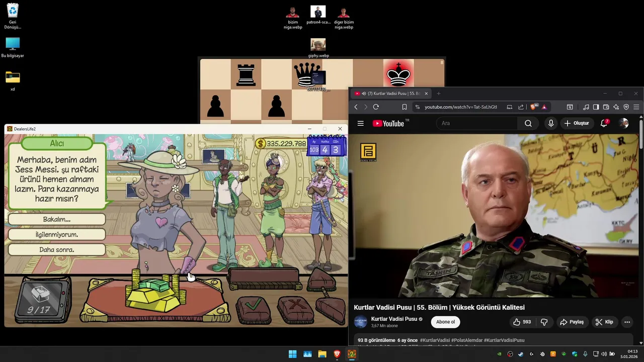
Task: Create a clip with 'Klip'
Action: point(604,322)
